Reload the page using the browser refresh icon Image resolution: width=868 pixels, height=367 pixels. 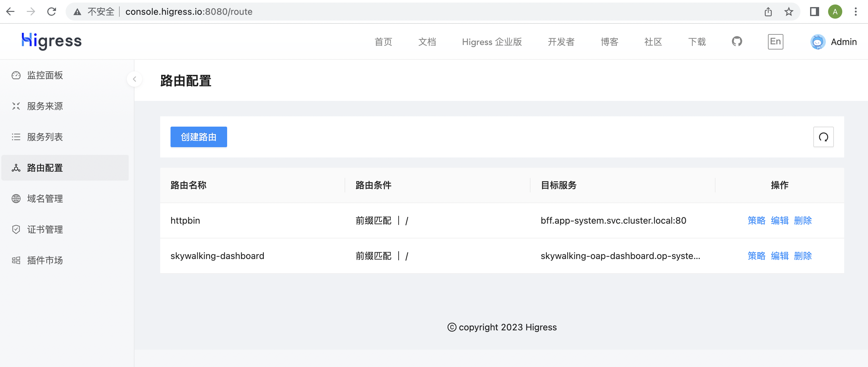pyautogui.click(x=51, y=12)
